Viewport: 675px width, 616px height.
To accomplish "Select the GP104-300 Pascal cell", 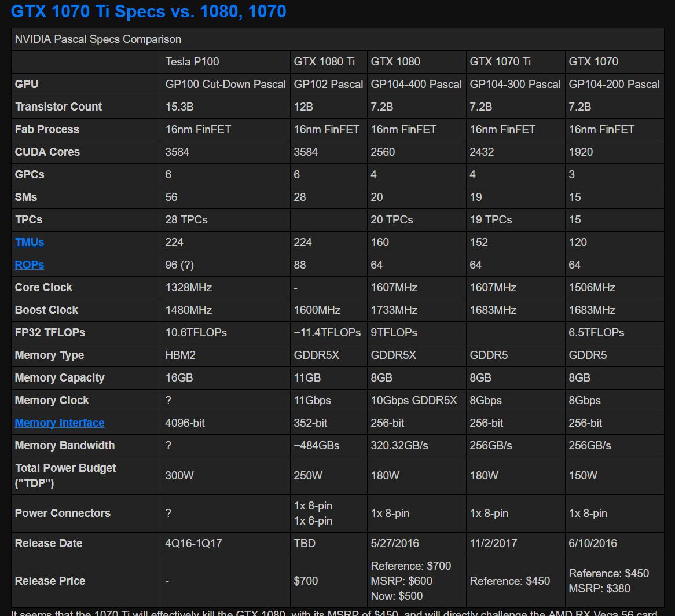I will [515, 85].
